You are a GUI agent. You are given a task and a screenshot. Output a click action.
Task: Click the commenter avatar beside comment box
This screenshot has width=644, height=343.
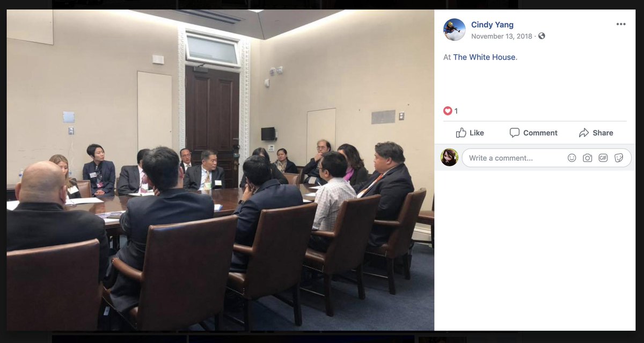click(x=449, y=157)
